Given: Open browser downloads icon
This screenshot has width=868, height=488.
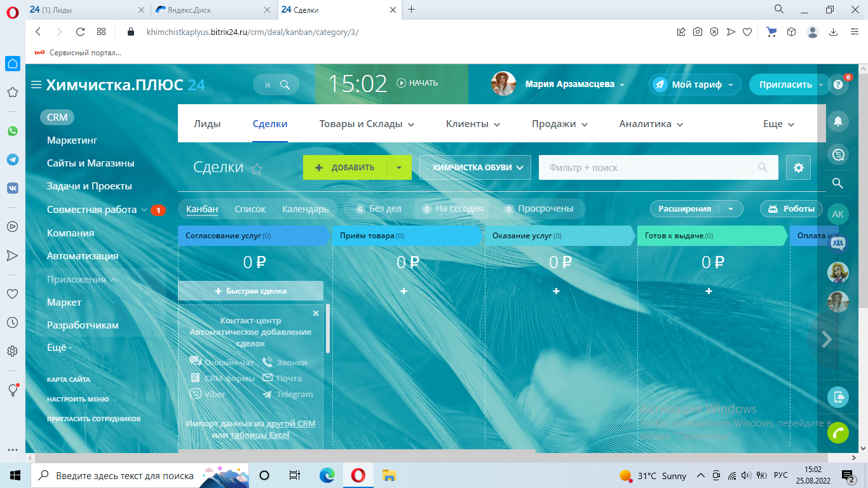Looking at the screenshot, I should pos(833,32).
